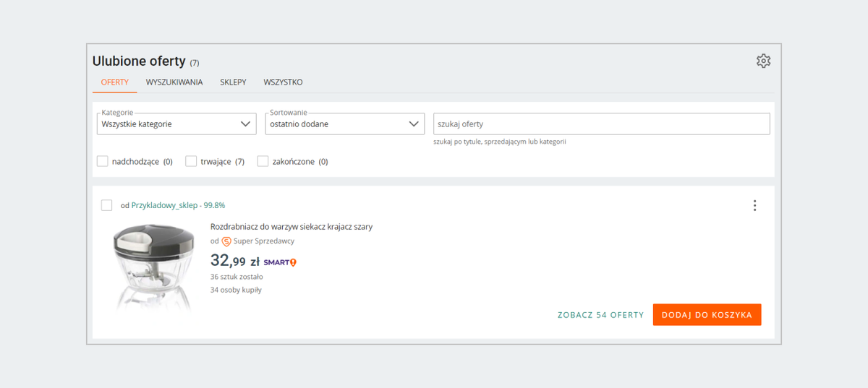Check the zakończone filter checkbox
868x388 pixels.
click(x=263, y=161)
